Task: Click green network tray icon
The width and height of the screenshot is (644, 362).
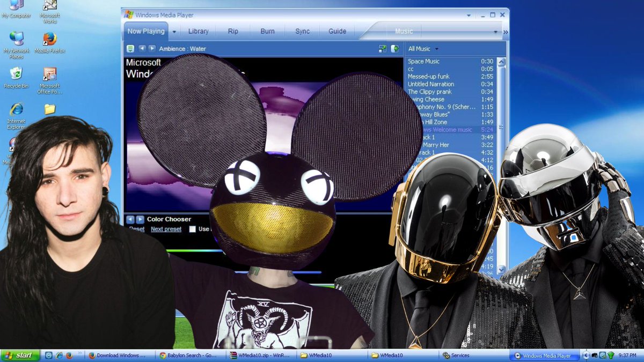Action: (610, 355)
